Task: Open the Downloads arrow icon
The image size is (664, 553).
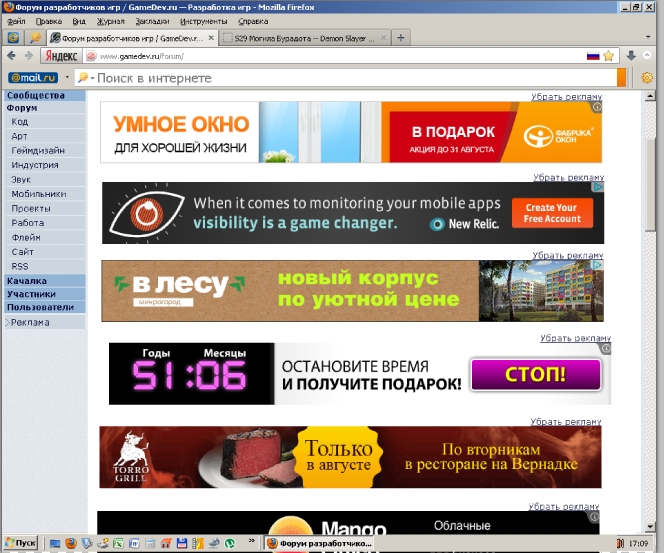Action: (x=631, y=55)
